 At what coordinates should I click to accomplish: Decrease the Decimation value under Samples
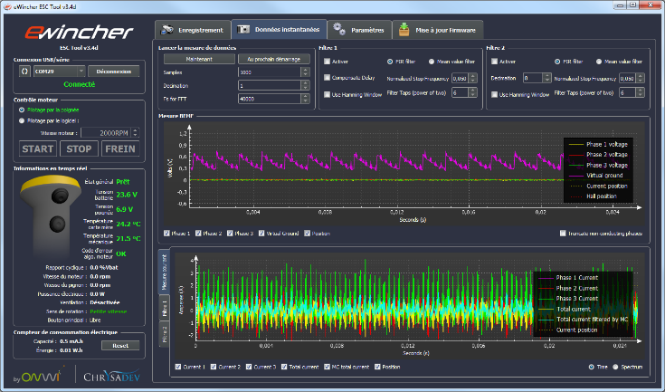(305, 88)
